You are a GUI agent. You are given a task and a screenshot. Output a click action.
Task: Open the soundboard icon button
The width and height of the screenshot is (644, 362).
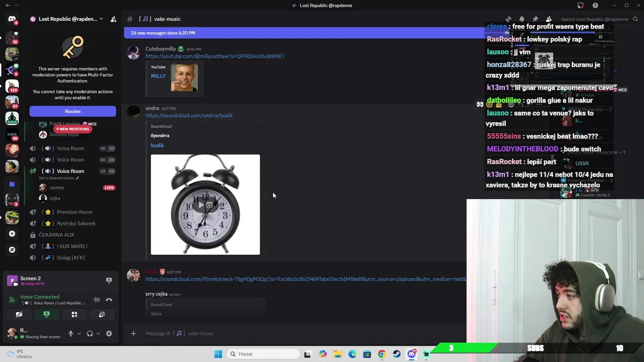102,314
